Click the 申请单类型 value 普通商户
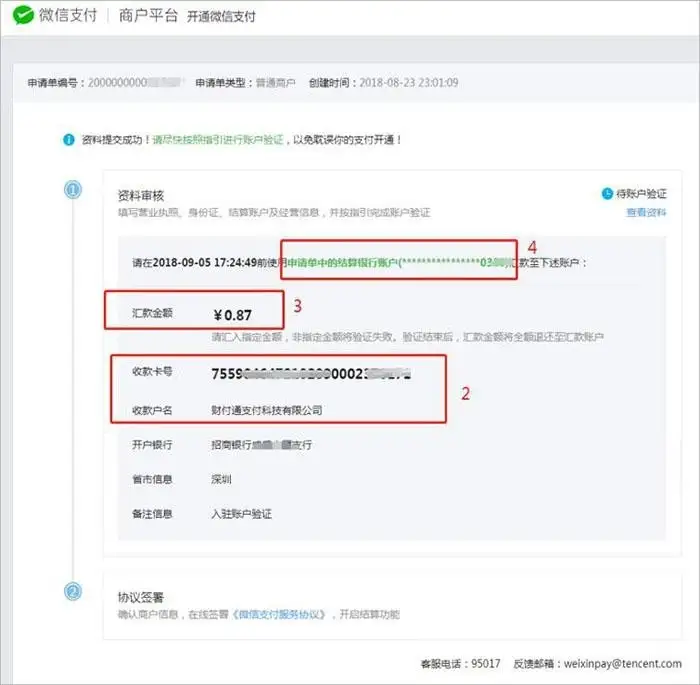Image resolution: width=700 pixels, height=685 pixels. tap(275, 83)
